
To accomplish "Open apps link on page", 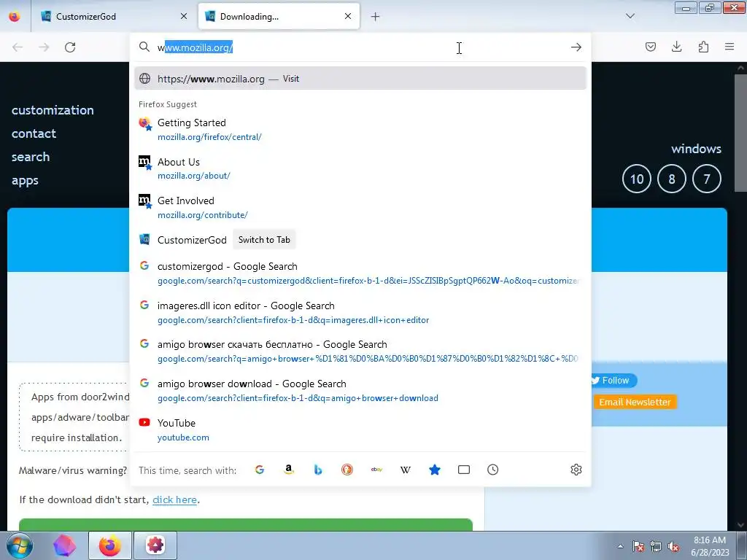I will tap(25, 181).
